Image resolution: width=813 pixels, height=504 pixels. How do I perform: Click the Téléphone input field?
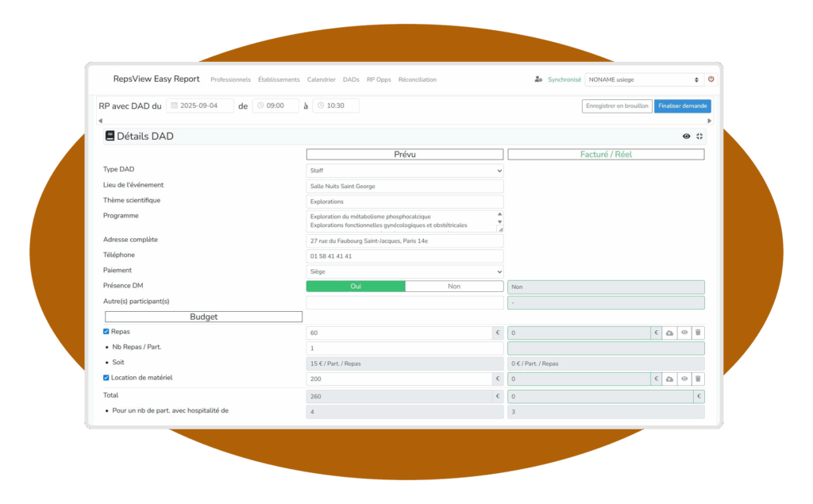pyautogui.click(x=405, y=256)
